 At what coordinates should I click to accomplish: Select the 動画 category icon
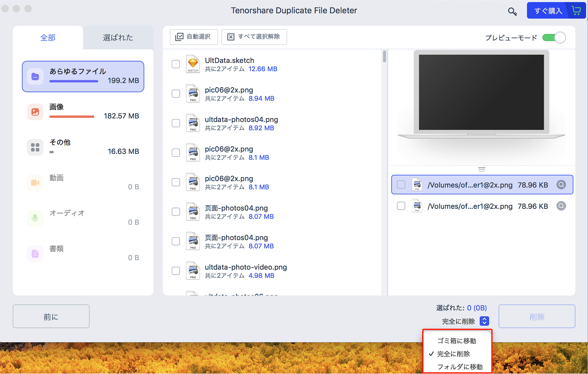35,183
